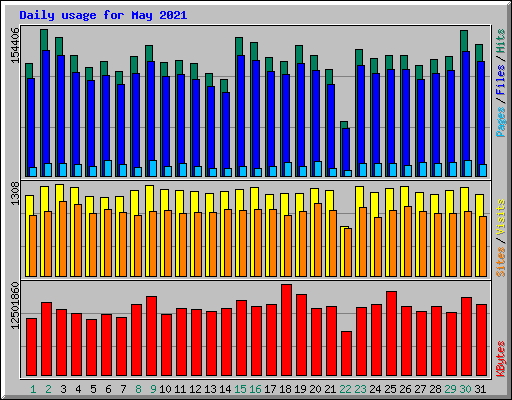Select the green Hits bar top for day 2
This screenshot has width=512, height=400.
pyautogui.click(x=44, y=39)
